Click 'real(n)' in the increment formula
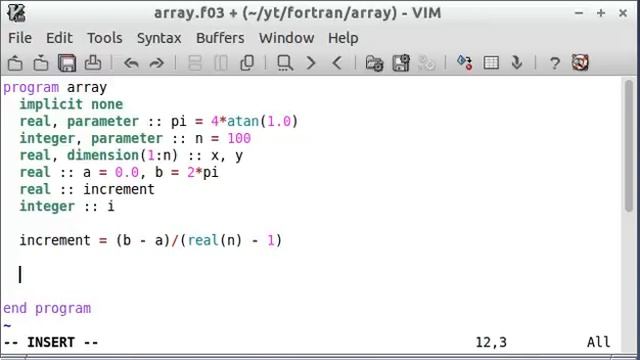 click(x=215, y=240)
